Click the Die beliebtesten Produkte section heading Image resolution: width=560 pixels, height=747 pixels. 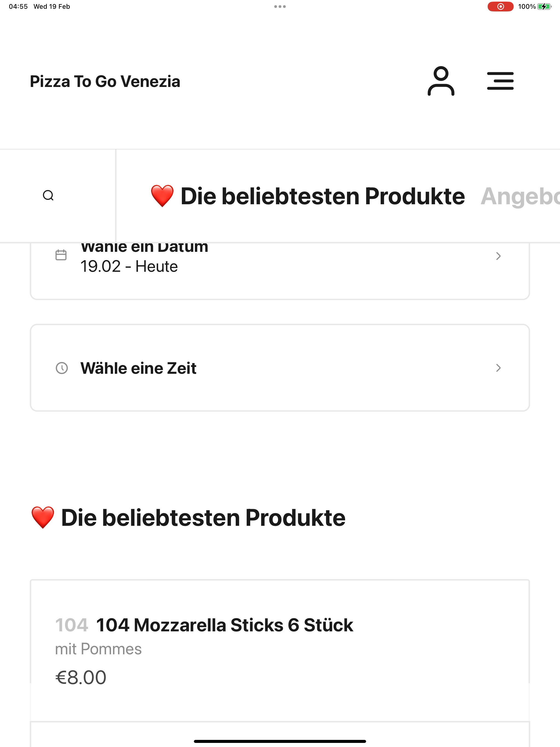click(x=203, y=518)
